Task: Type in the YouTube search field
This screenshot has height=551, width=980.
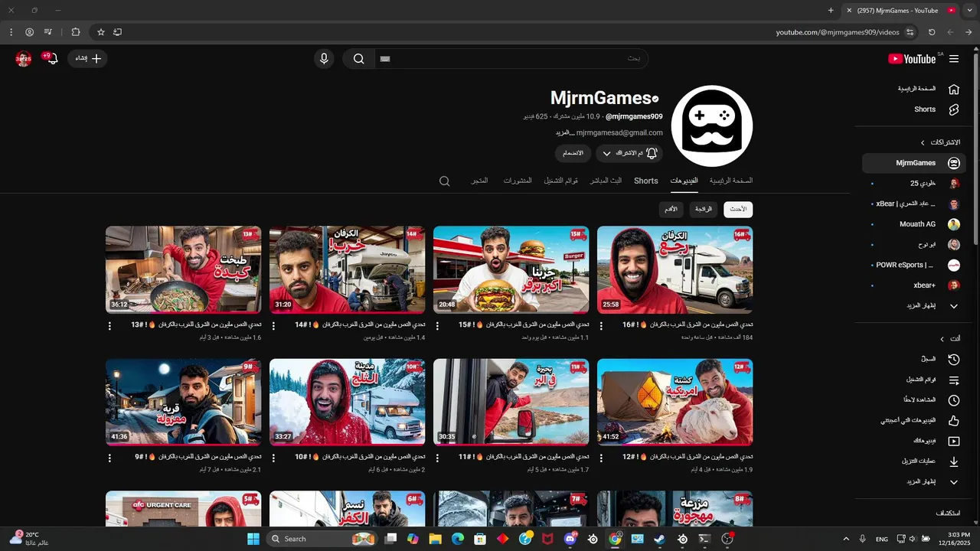Action: [x=511, y=59]
